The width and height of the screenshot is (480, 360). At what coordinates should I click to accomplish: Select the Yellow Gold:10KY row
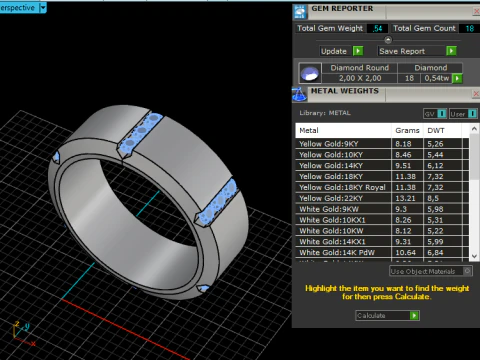[382, 155]
